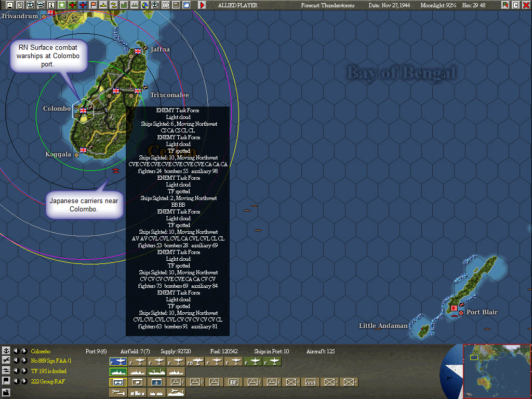The image size is (532, 399).
Task: Select the FB fighter-bomber squadron icon
Action: pyautogui.click(x=195, y=362)
